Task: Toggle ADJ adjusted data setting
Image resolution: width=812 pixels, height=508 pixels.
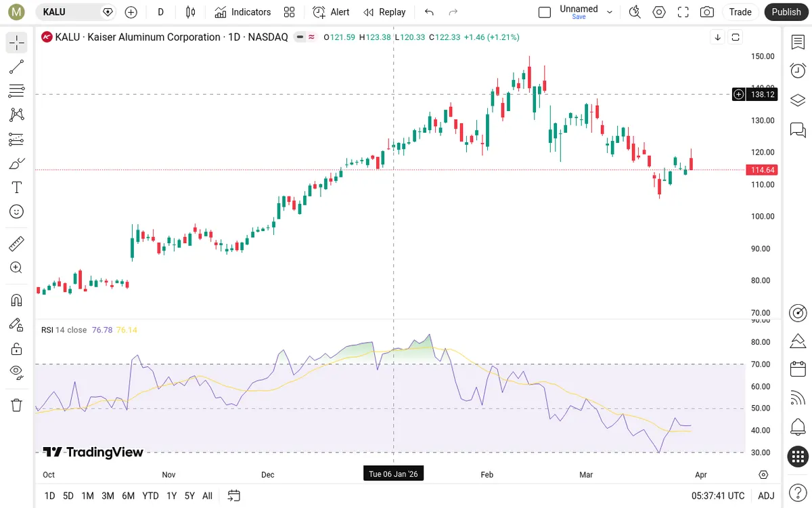Action: click(766, 496)
